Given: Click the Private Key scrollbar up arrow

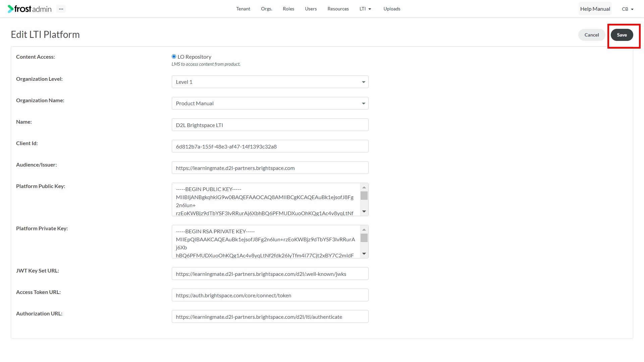Looking at the screenshot, I should (x=364, y=230).
